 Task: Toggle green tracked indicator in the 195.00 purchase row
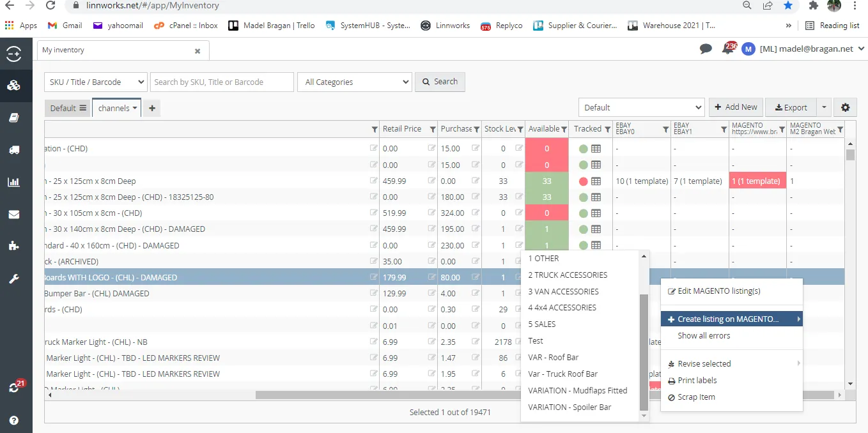583,229
